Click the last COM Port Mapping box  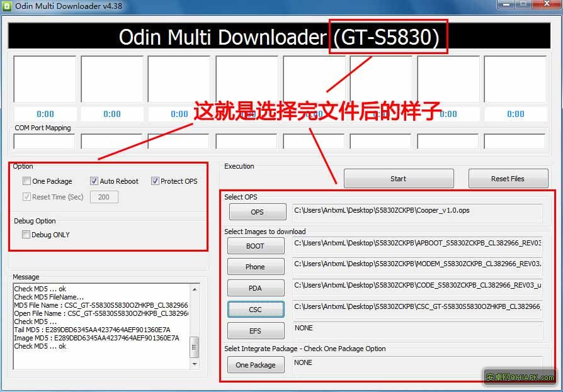click(515, 142)
